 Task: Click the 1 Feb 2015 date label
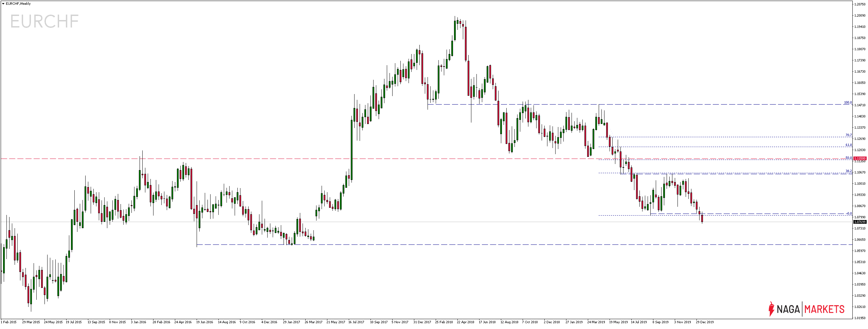pos(9,322)
